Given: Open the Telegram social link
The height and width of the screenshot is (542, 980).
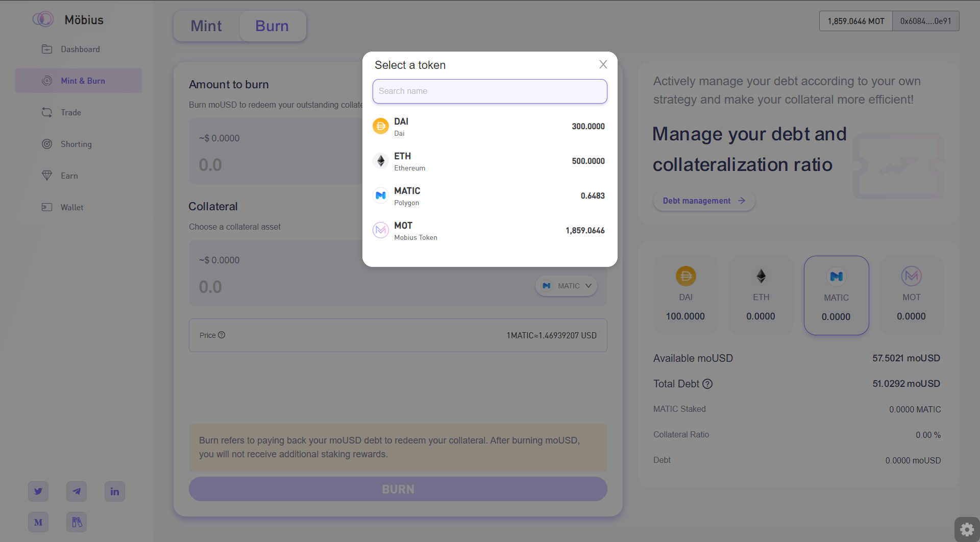Looking at the screenshot, I should coord(77,491).
